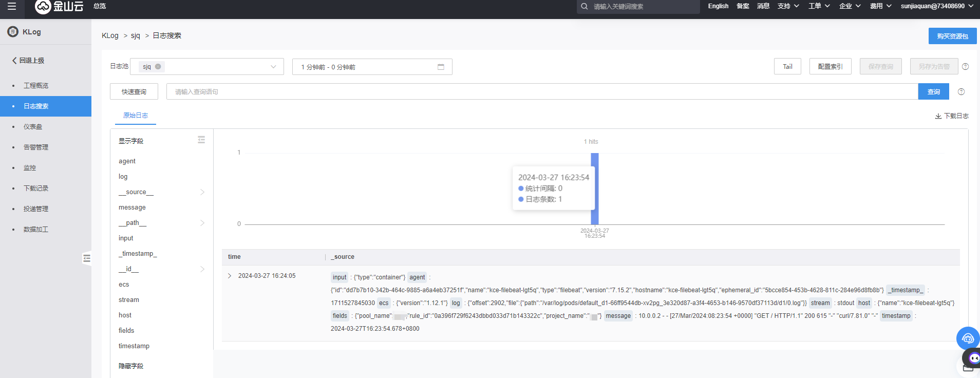980x378 pixels.
Task: Open the 日志搜索 sidebar menu item
Action: (36, 106)
